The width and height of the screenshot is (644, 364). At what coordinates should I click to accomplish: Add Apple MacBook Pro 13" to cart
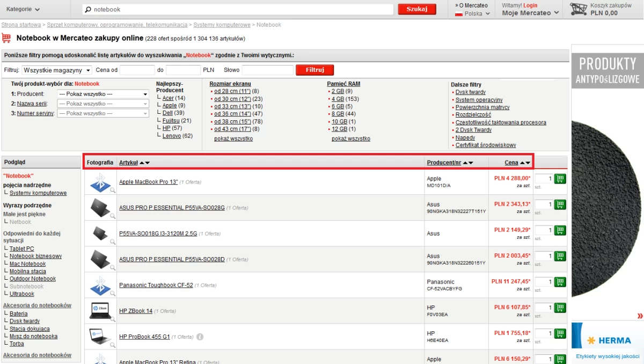pyautogui.click(x=560, y=179)
